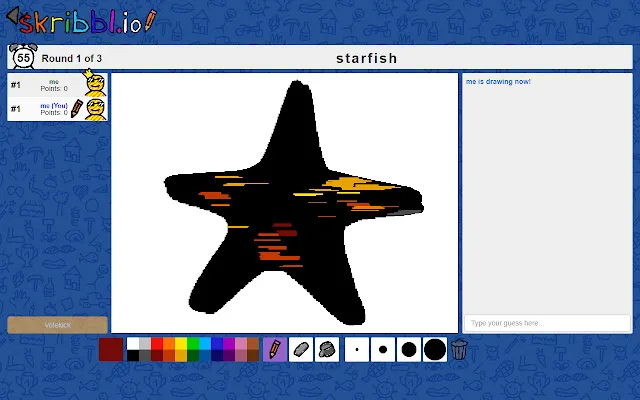The height and width of the screenshot is (400, 640).
Task: Select the pencil drawing tool
Action: (275, 349)
